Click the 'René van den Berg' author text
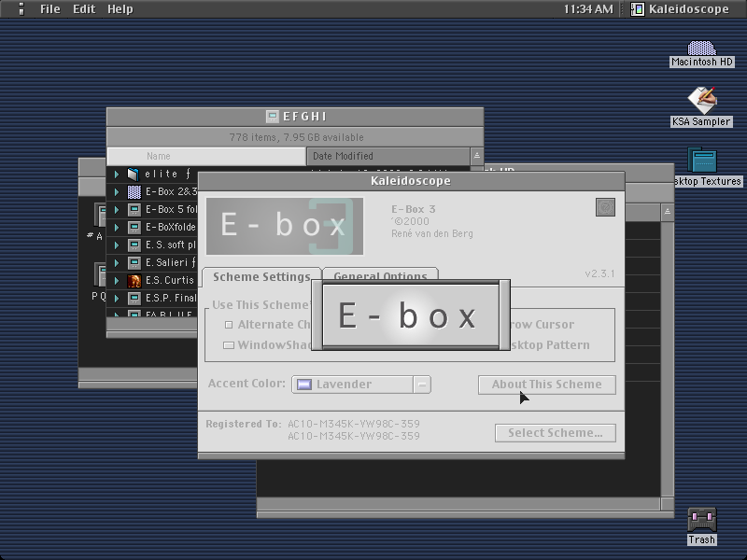The height and width of the screenshot is (560, 747). (x=432, y=234)
